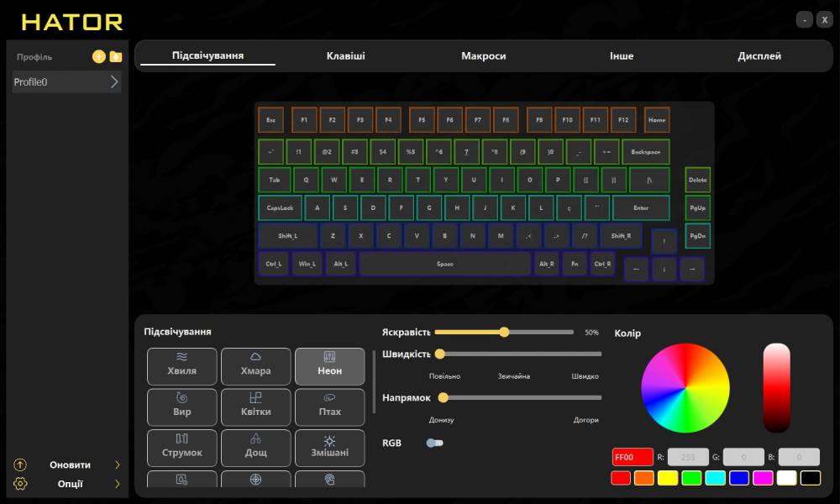Viewport: 840px width, 504px height.
Task: Expand the Profile0 entry
Action: (x=114, y=82)
